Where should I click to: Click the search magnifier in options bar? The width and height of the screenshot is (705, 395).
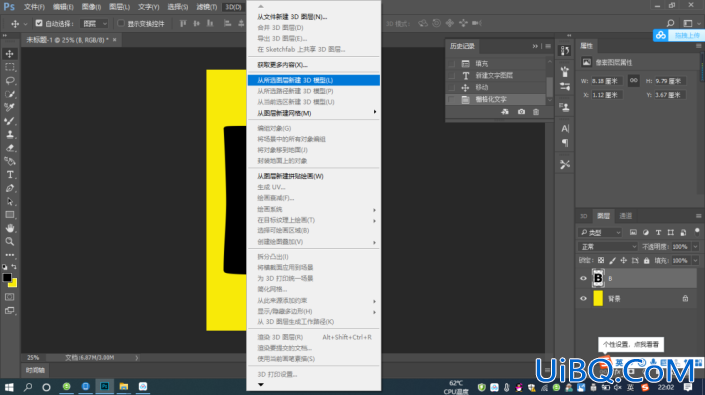click(670, 23)
